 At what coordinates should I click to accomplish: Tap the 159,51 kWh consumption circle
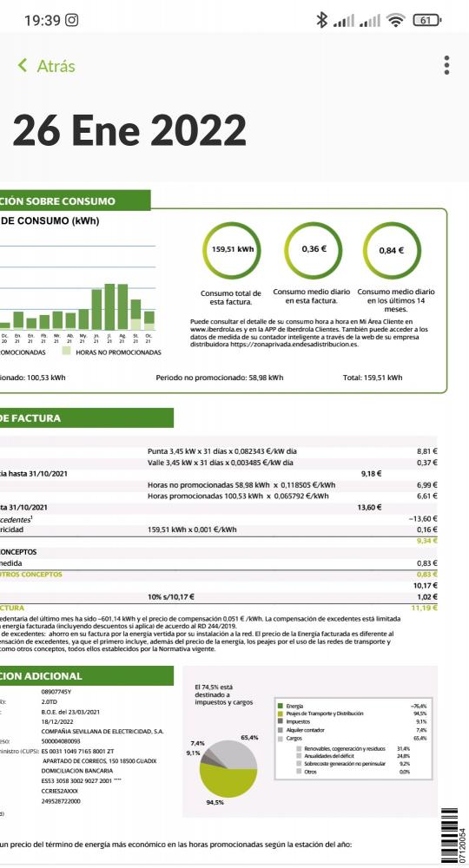[232, 250]
